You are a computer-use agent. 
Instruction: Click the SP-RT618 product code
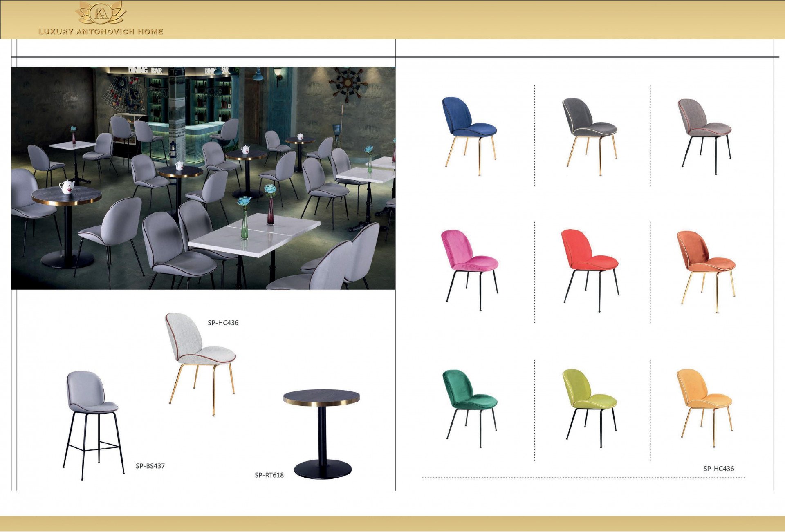coord(269,475)
